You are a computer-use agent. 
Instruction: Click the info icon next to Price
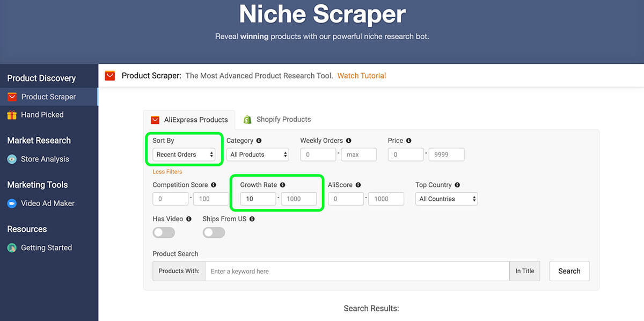(x=409, y=141)
